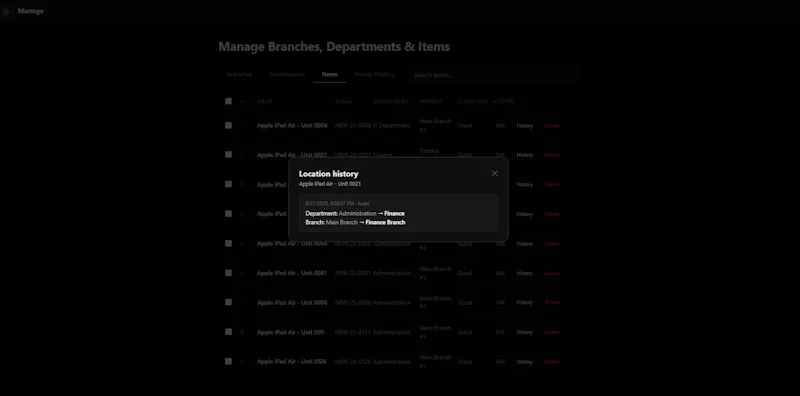View History for iPad Air Unit 0006
Viewport: 800px width, 396px height.
[524, 126]
